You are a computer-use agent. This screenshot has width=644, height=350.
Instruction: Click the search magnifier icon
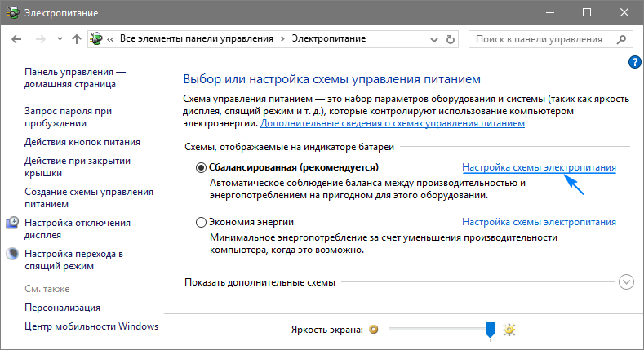tap(625, 38)
